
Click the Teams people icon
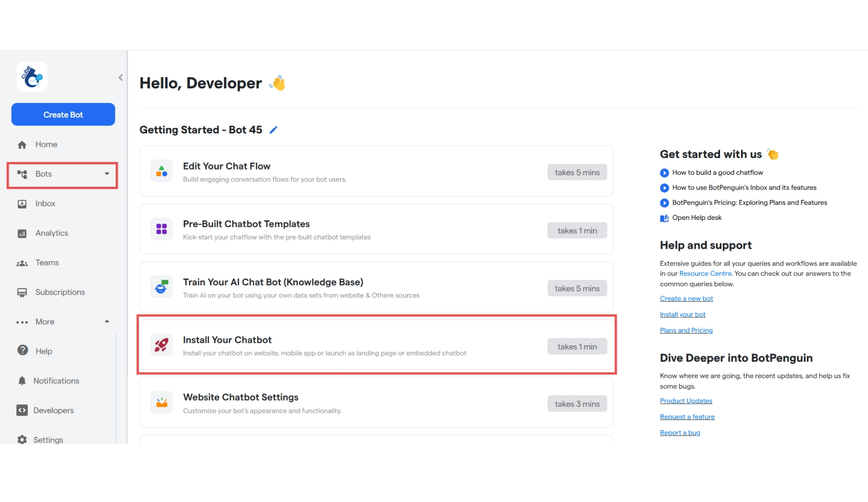pos(22,263)
